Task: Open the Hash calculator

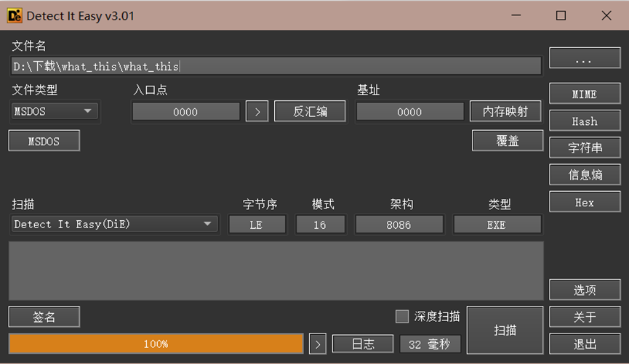Action: tap(585, 121)
